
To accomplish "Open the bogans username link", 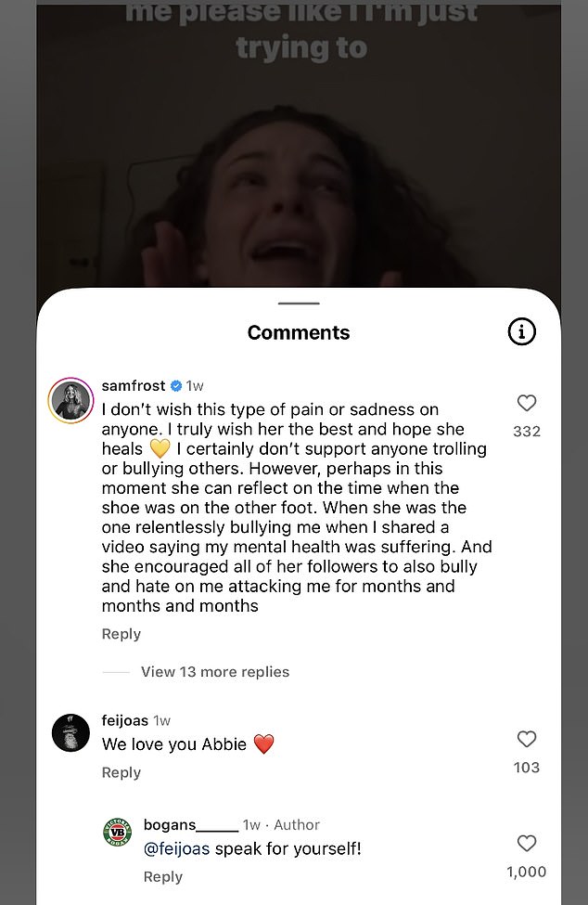I will [190, 825].
